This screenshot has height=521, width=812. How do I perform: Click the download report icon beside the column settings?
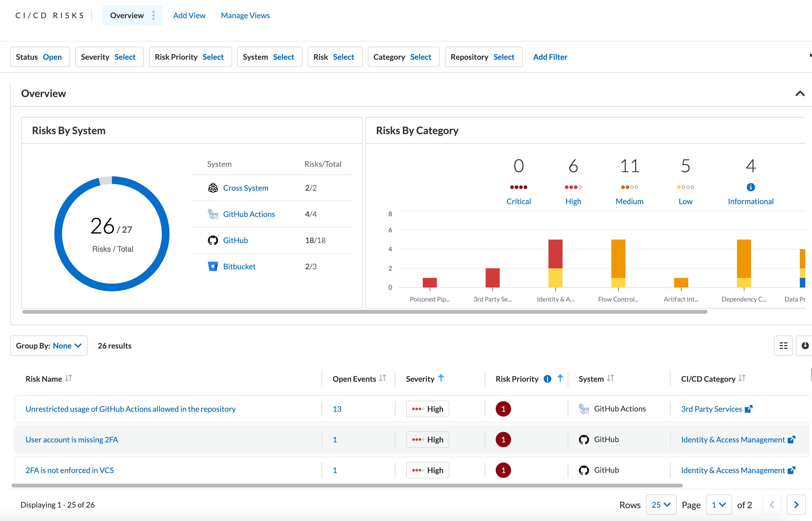point(805,346)
